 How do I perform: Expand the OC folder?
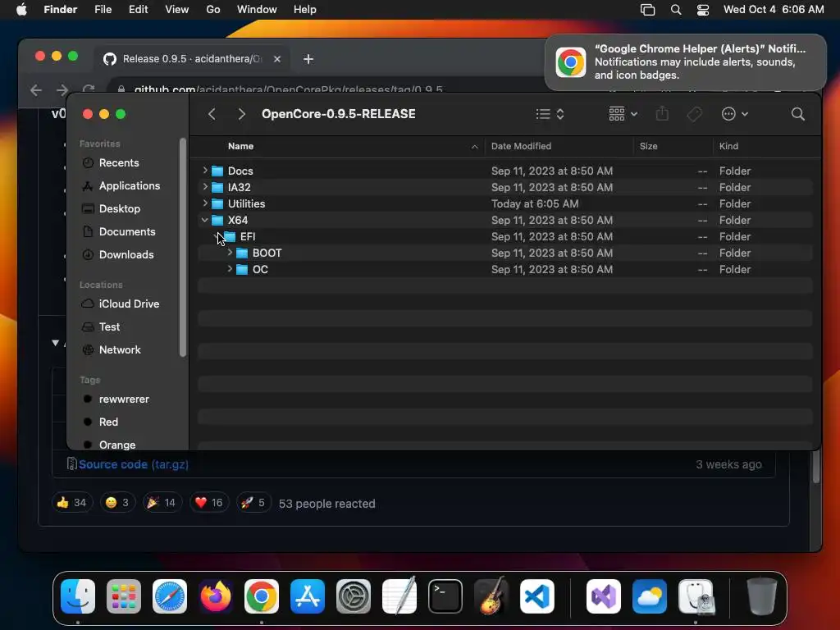pyautogui.click(x=230, y=269)
